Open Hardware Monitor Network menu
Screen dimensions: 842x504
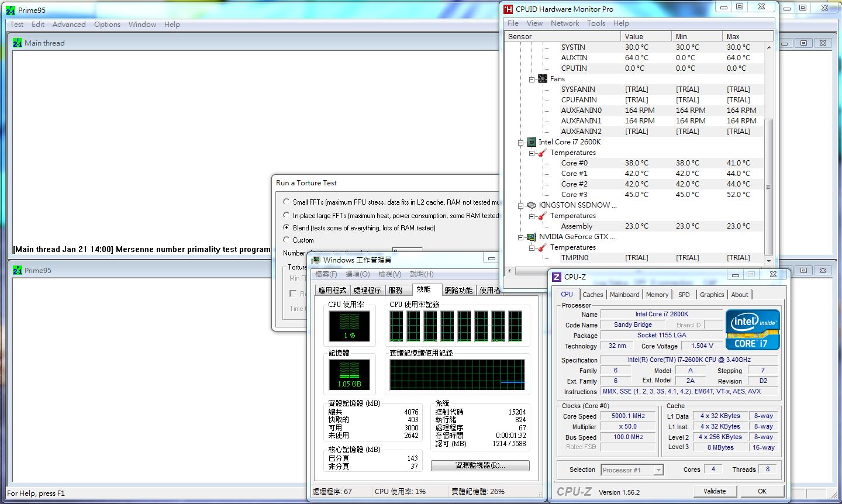[565, 23]
